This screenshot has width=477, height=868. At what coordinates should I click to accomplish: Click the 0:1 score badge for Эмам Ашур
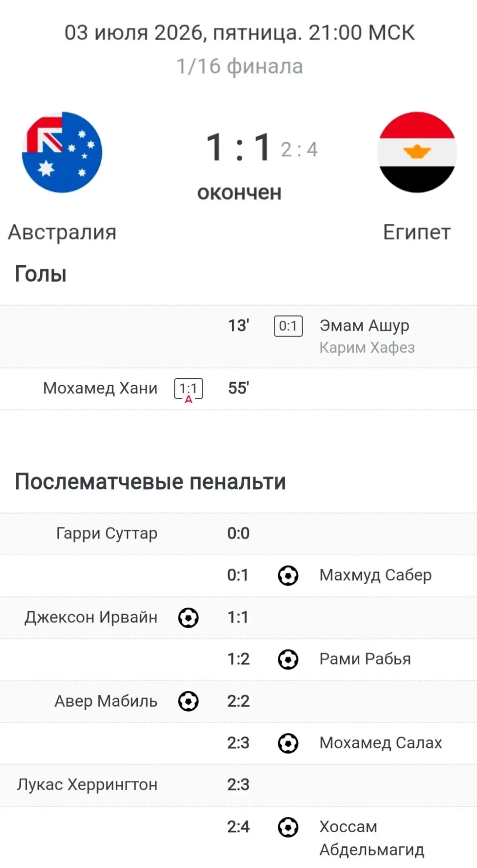click(288, 326)
